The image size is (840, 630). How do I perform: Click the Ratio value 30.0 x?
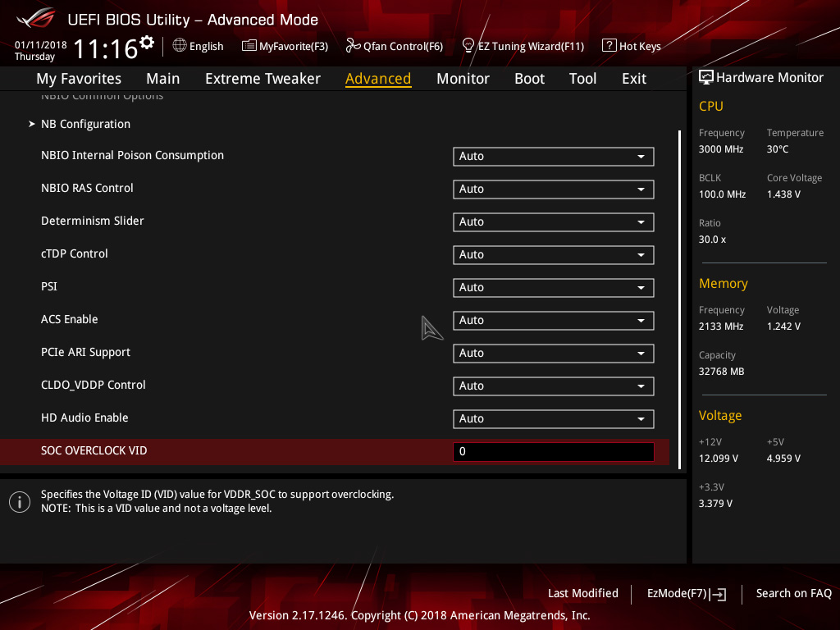[x=713, y=240]
